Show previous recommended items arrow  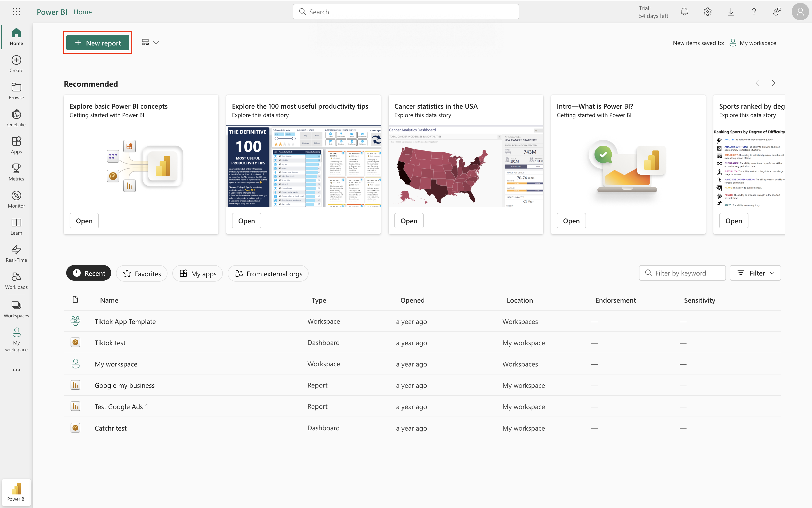click(x=757, y=83)
